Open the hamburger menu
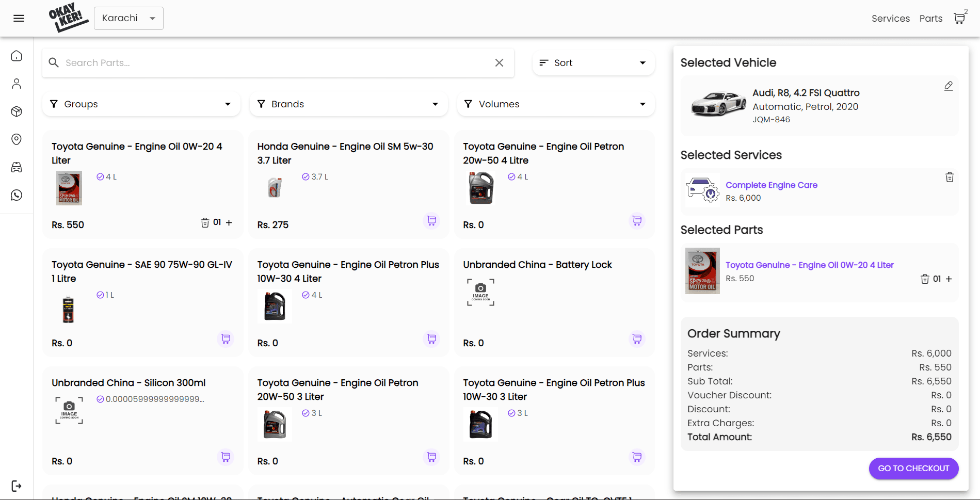Viewport: 980px width, 500px height. 19,19
